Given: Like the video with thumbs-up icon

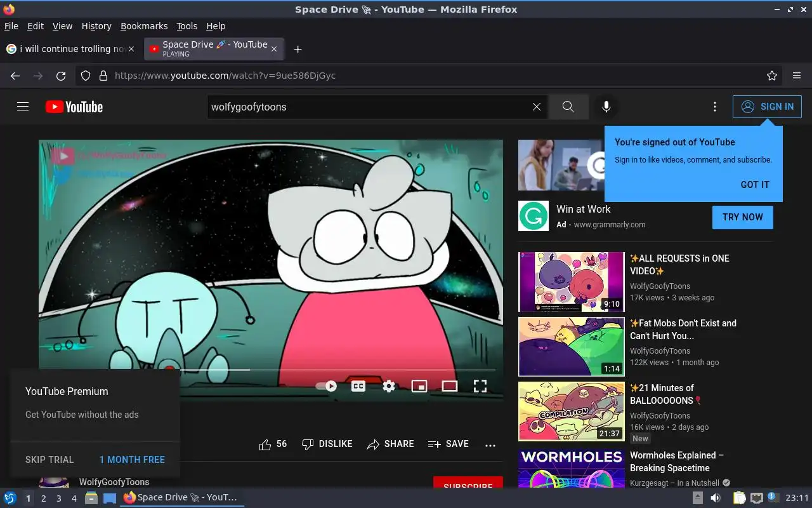Looking at the screenshot, I should (x=273, y=444).
